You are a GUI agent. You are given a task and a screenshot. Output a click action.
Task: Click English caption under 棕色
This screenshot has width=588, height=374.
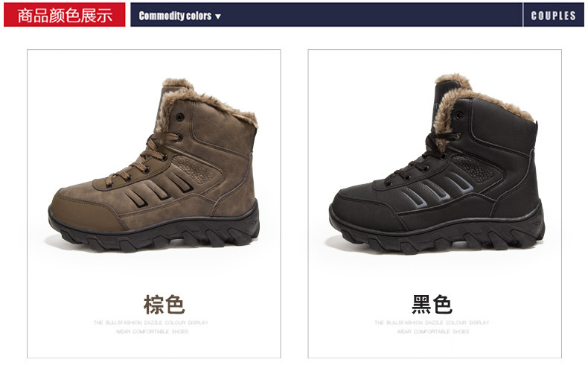click(x=151, y=327)
